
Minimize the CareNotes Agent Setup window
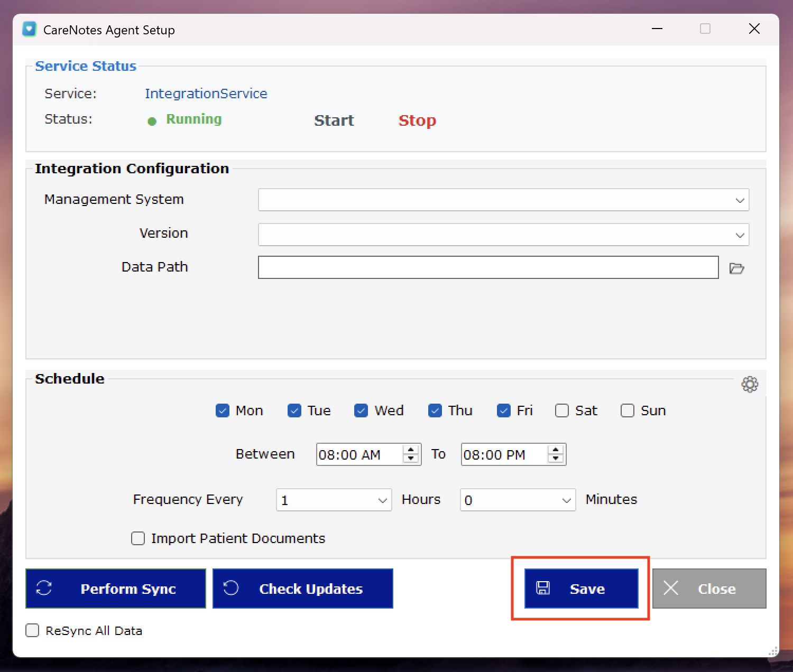(x=657, y=29)
